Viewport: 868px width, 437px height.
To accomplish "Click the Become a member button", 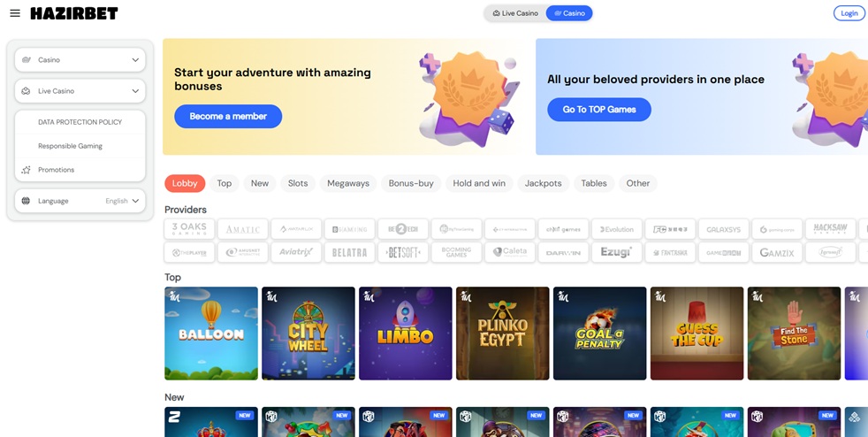I will [x=228, y=116].
